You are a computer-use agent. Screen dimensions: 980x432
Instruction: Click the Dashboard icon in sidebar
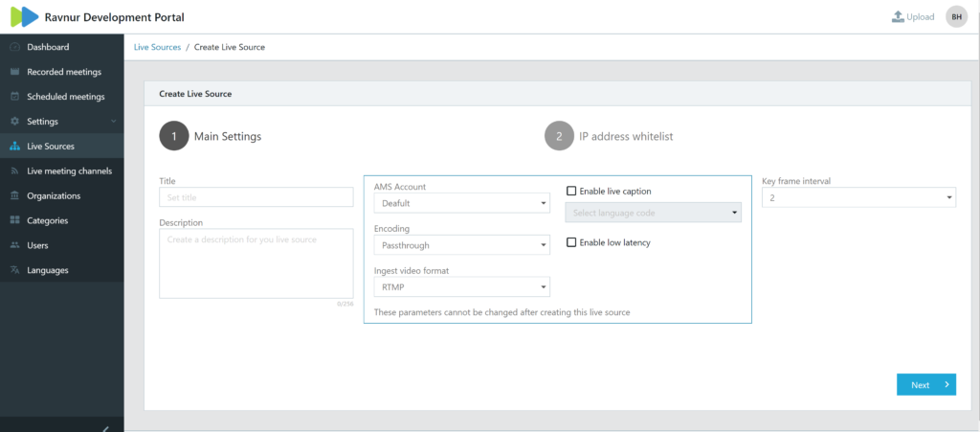pos(14,47)
